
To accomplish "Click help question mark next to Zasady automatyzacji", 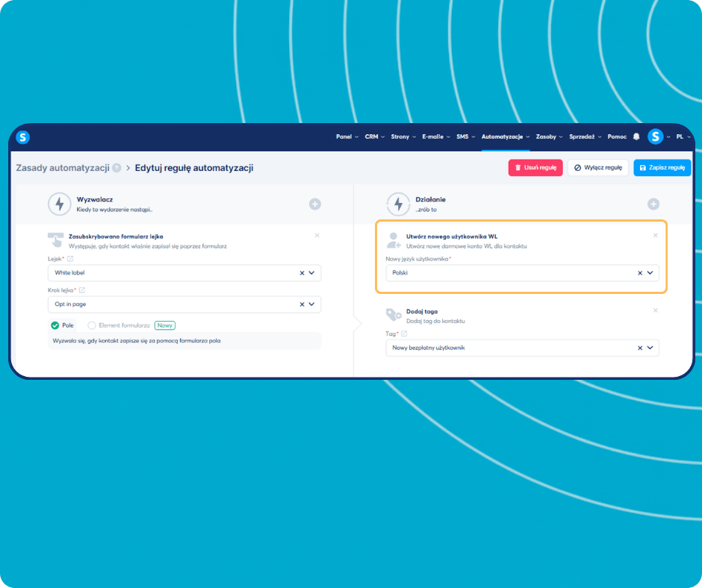I will click(117, 168).
